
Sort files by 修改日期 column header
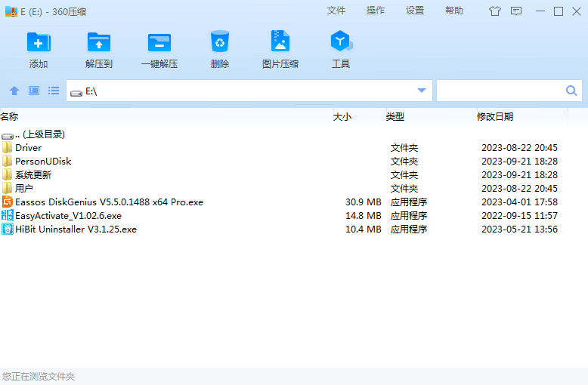494,117
